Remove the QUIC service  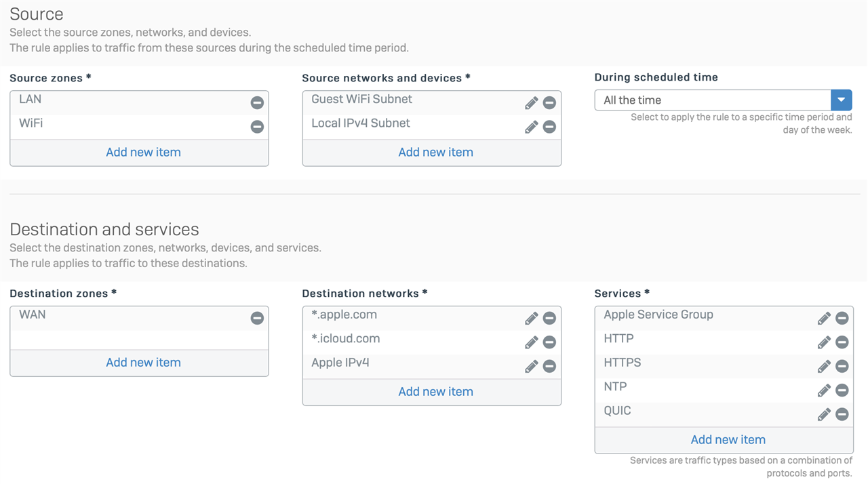pos(842,414)
